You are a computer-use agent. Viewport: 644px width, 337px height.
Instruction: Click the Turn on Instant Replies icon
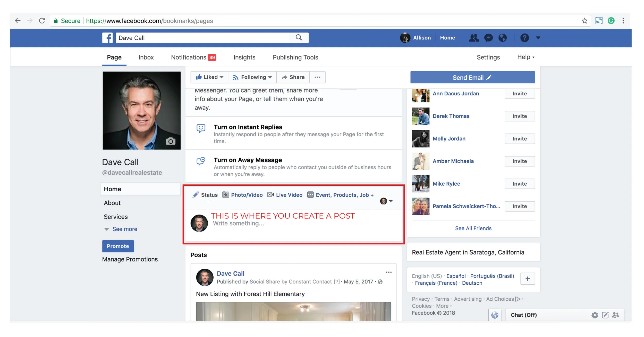(x=201, y=128)
